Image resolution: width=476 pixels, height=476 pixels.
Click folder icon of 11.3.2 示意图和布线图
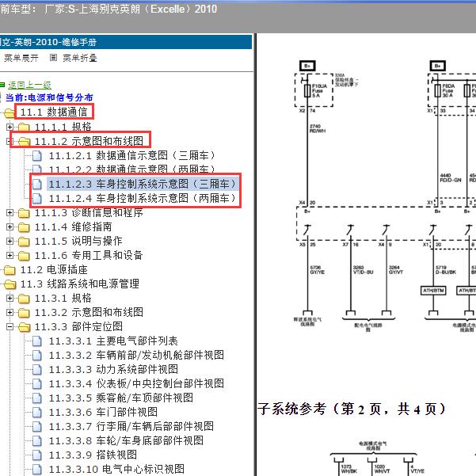(x=24, y=313)
